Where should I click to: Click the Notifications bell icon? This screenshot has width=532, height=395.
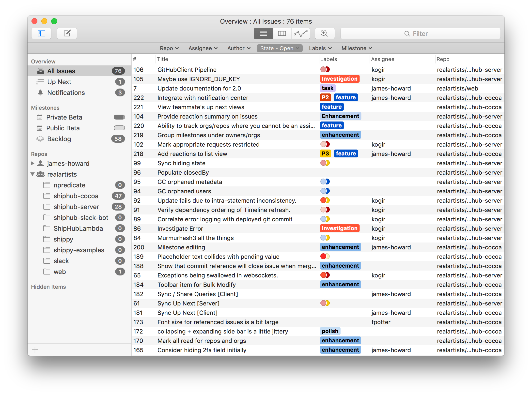coord(40,92)
